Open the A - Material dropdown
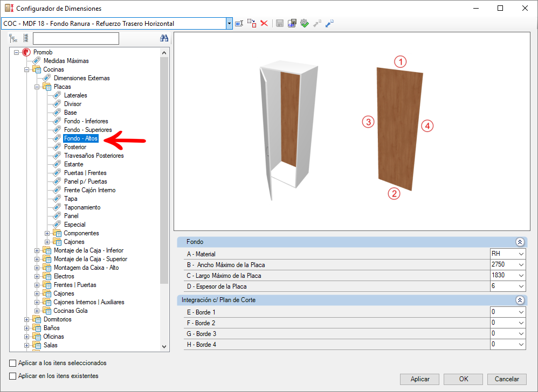Image resolution: width=538 pixels, height=392 pixels. point(521,254)
